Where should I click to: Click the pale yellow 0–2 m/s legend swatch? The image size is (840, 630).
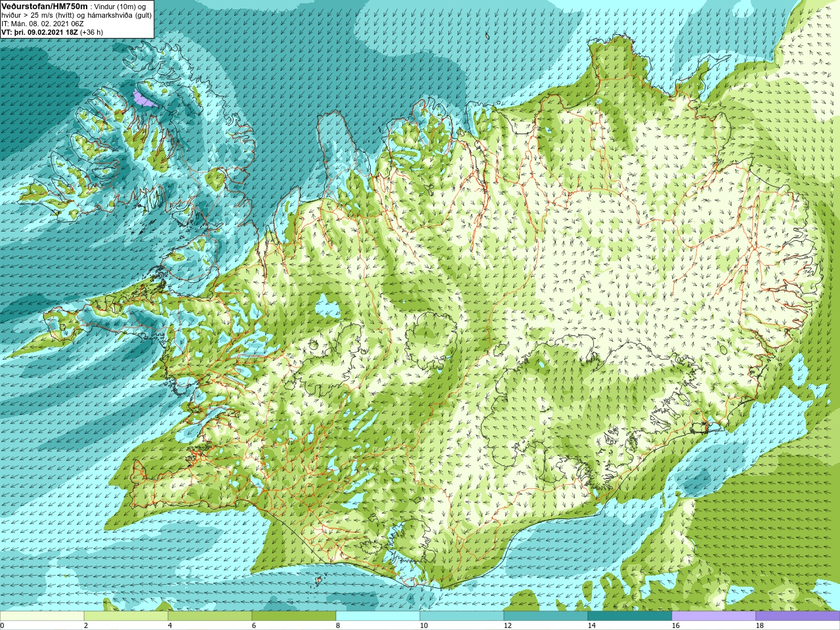point(42,616)
